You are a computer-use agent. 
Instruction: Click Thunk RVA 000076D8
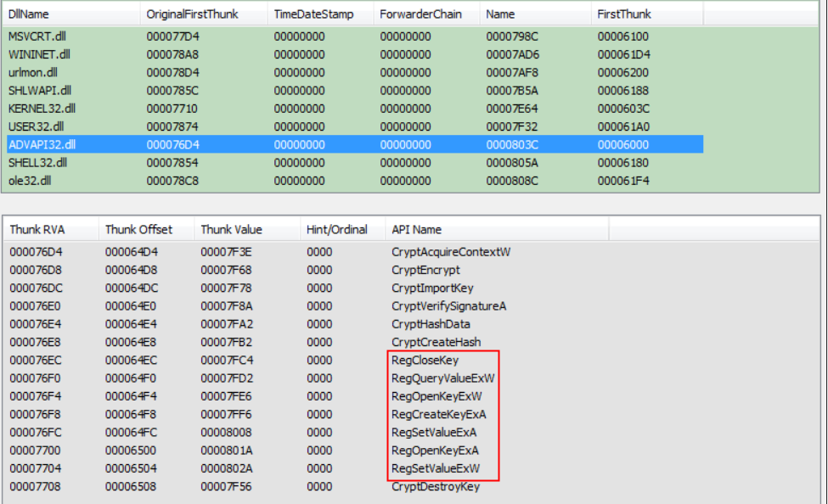[36, 270]
